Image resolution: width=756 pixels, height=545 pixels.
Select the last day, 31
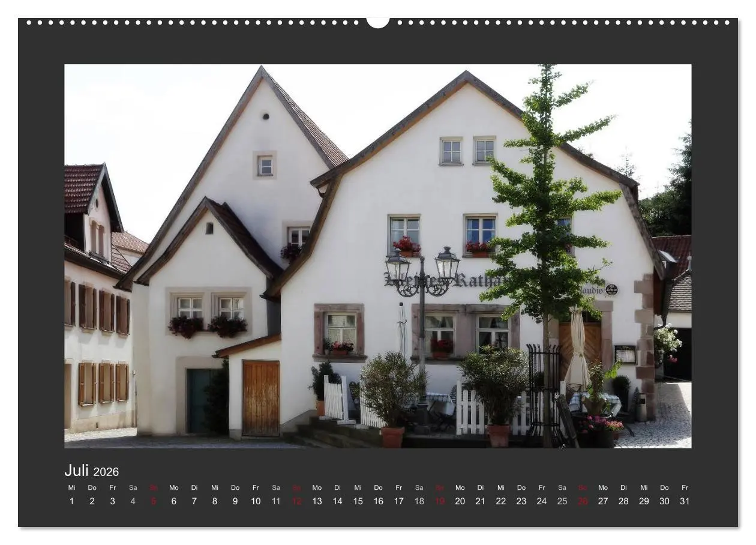pyautogui.click(x=684, y=501)
